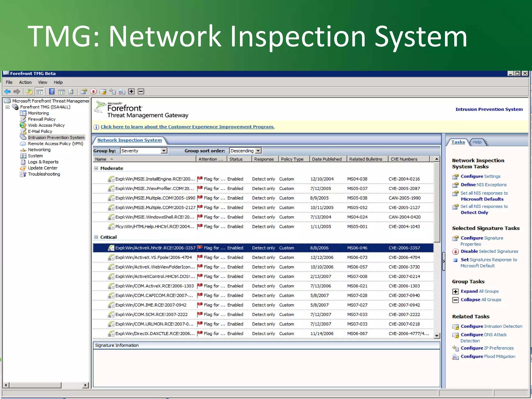Click the Forward arrow toolbar icon
532x399 pixels.
(x=17, y=91)
